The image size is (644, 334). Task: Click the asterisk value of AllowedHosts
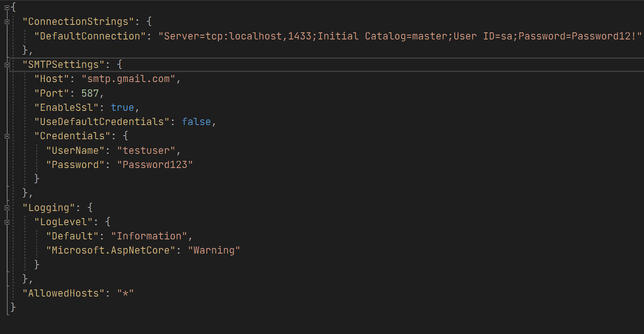pyautogui.click(x=126, y=293)
